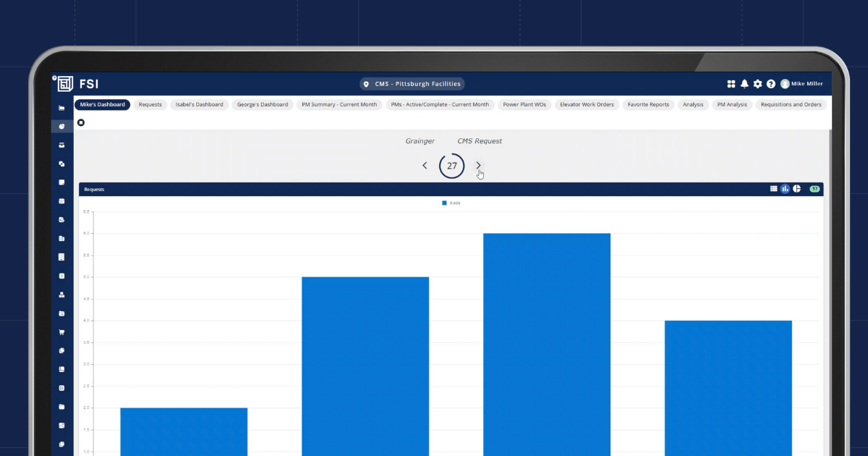The width and height of the screenshot is (868, 456).
Task: Open the calendar icon in sidebar
Action: [x=61, y=201]
